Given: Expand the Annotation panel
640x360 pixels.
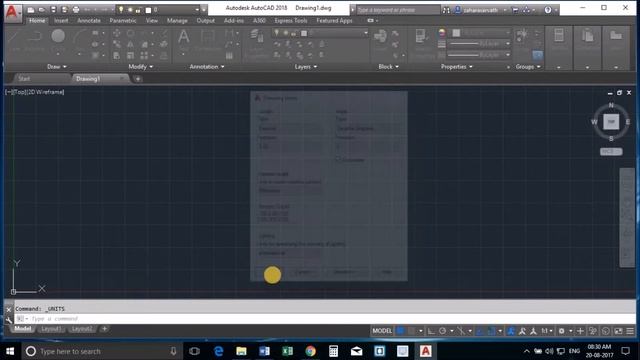Looking at the screenshot, I should [207, 67].
